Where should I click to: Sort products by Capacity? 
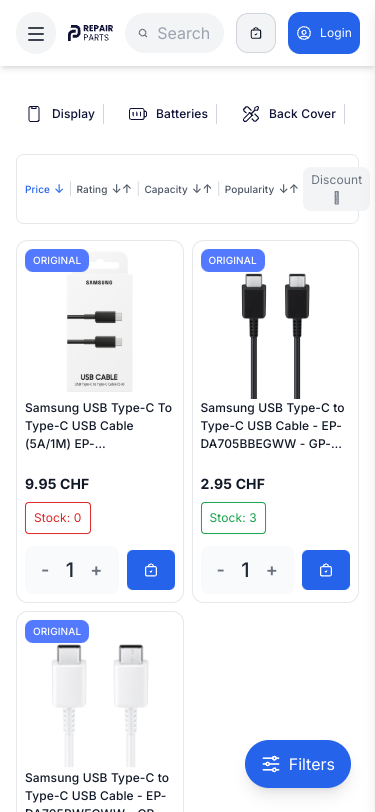(178, 190)
